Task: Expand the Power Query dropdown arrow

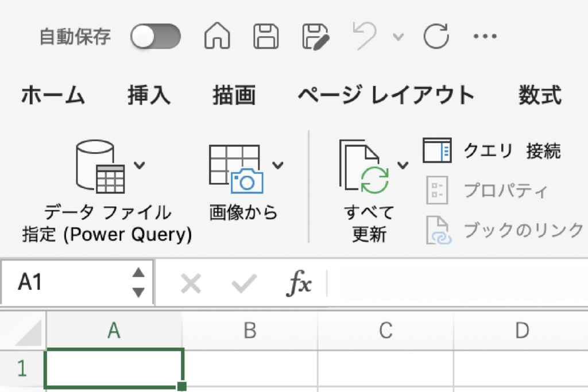Action: pyautogui.click(x=140, y=166)
